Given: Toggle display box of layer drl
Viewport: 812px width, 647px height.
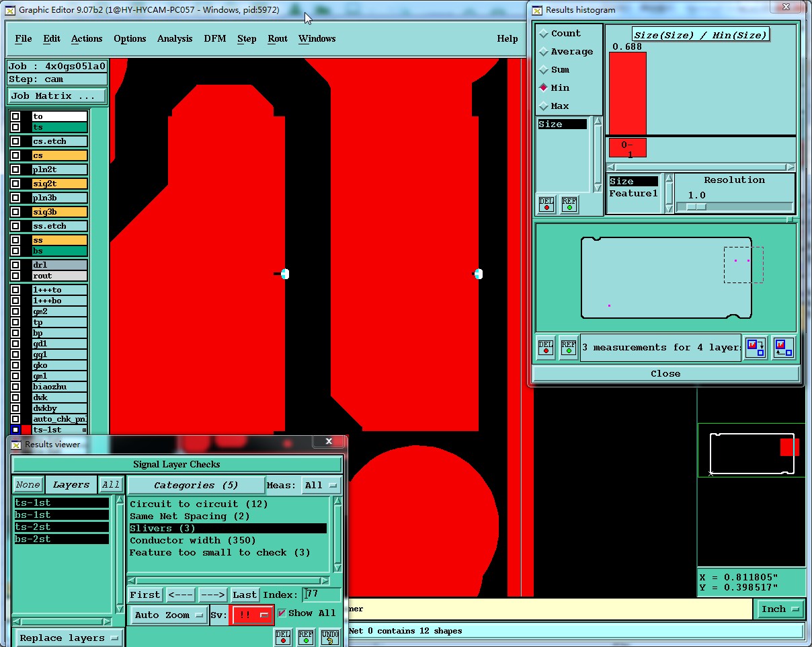Looking at the screenshot, I should coord(15,265).
